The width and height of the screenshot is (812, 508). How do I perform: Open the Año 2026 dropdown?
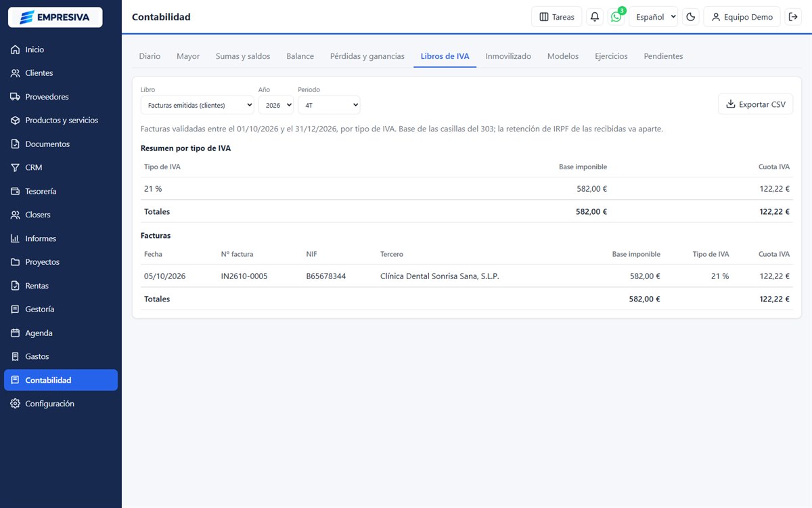click(x=276, y=105)
